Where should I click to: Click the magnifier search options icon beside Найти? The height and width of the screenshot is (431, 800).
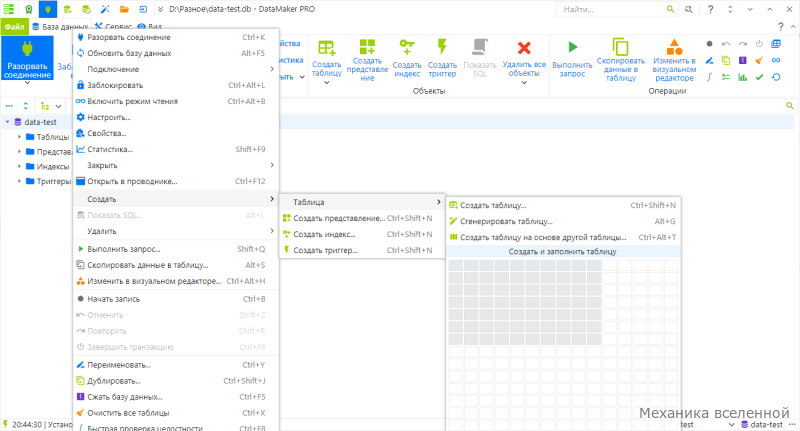(x=689, y=9)
